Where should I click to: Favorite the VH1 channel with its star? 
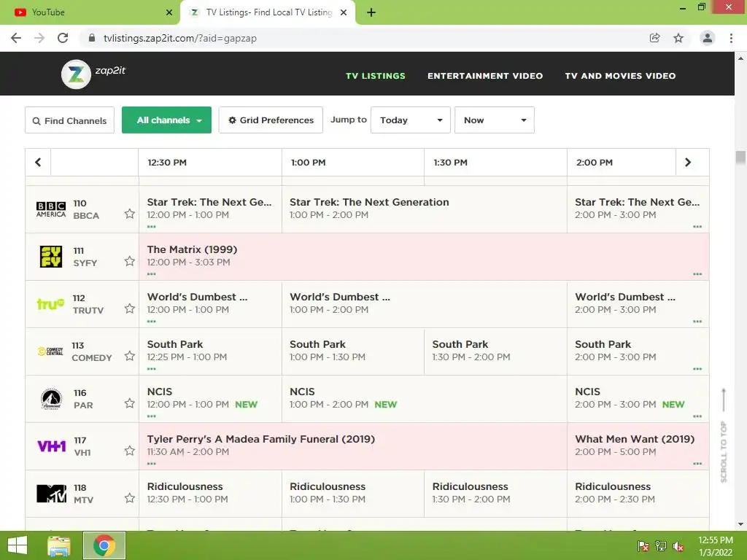click(x=130, y=451)
